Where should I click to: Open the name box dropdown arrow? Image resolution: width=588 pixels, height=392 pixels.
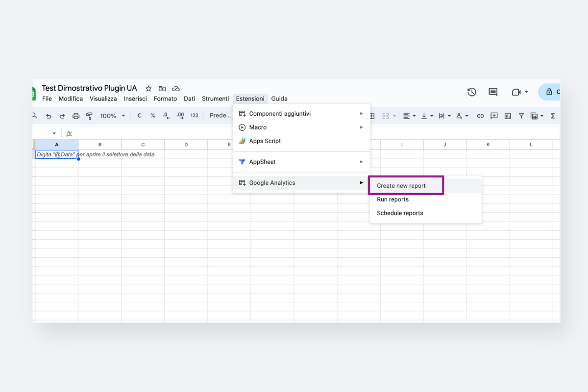point(54,133)
